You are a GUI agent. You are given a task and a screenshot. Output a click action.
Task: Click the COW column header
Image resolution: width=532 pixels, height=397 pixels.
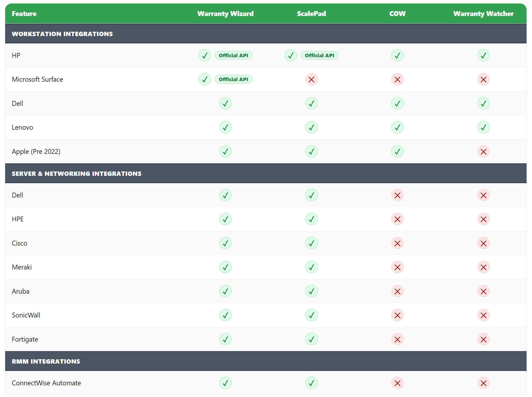(397, 14)
